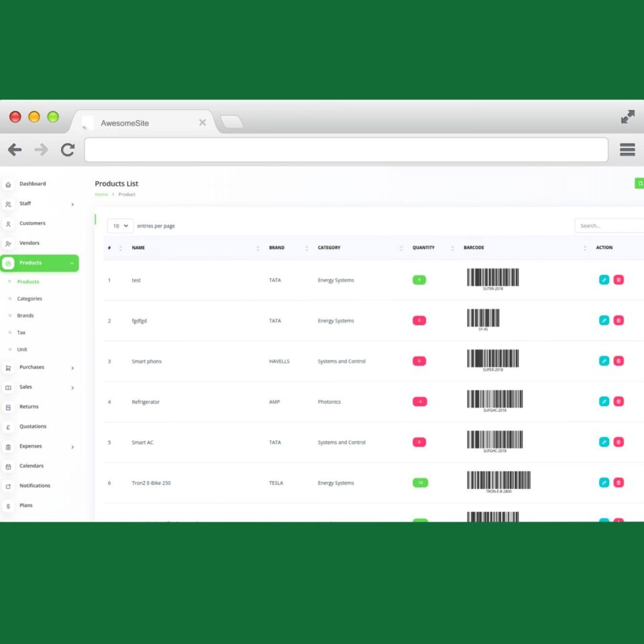Open Notifications in the sidebar
This screenshot has width=644, height=644.
coord(35,485)
